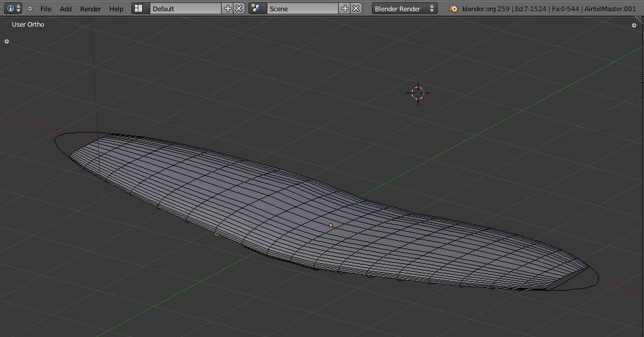Click the Scene name field
The image size is (644, 337).
click(x=303, y=8)
